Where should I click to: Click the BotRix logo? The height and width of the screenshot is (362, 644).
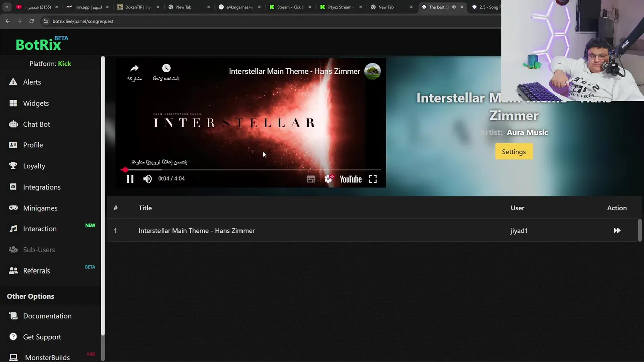click(38, 45)
